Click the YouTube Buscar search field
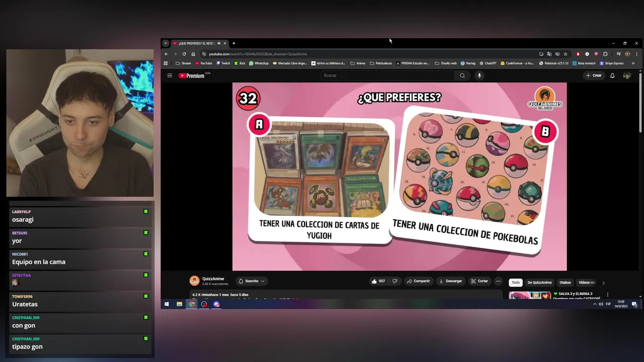 coord(387,75)
